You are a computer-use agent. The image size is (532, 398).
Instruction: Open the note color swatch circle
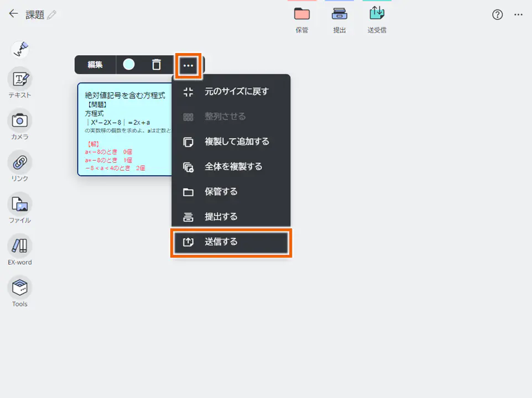click(x=129, y=65)
